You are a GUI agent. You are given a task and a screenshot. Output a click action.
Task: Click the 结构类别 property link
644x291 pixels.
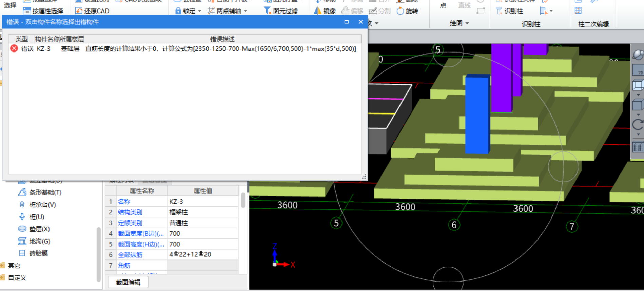click(130, 212)
